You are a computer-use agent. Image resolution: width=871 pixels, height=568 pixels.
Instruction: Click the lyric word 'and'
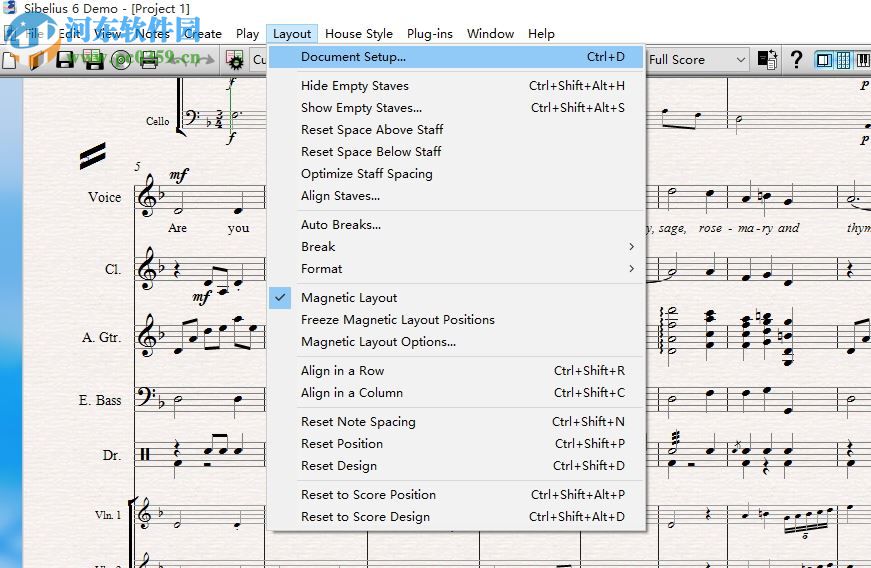[788, 228]
